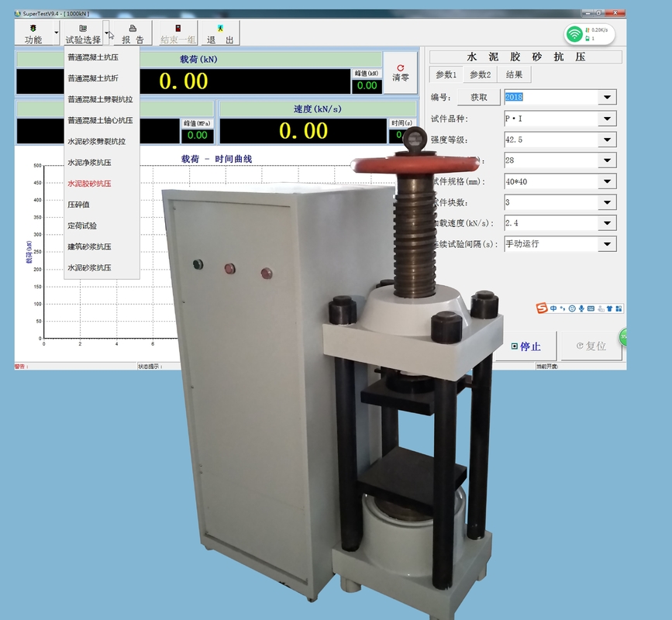This screenshot has width=672, height=620.
Task: Click the 峰值(MPa) value 0.00
Action: (197, 136)
